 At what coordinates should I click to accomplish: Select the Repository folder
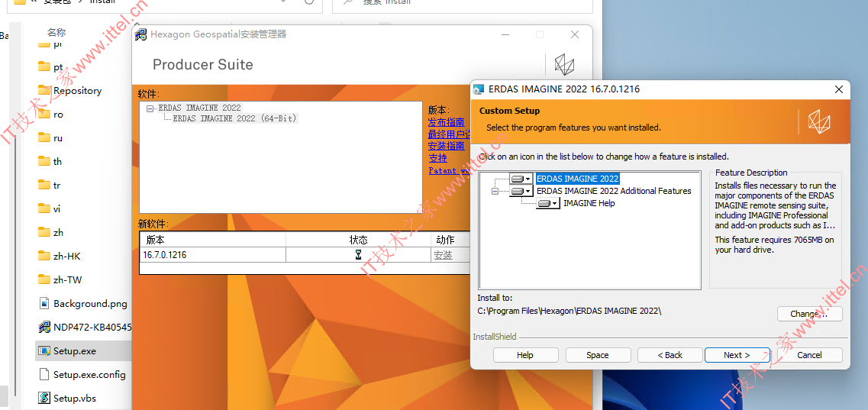(x=78, y=90)
